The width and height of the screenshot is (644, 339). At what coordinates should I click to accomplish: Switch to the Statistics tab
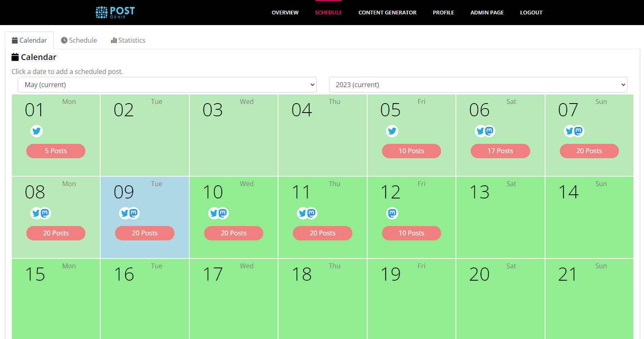128,40
